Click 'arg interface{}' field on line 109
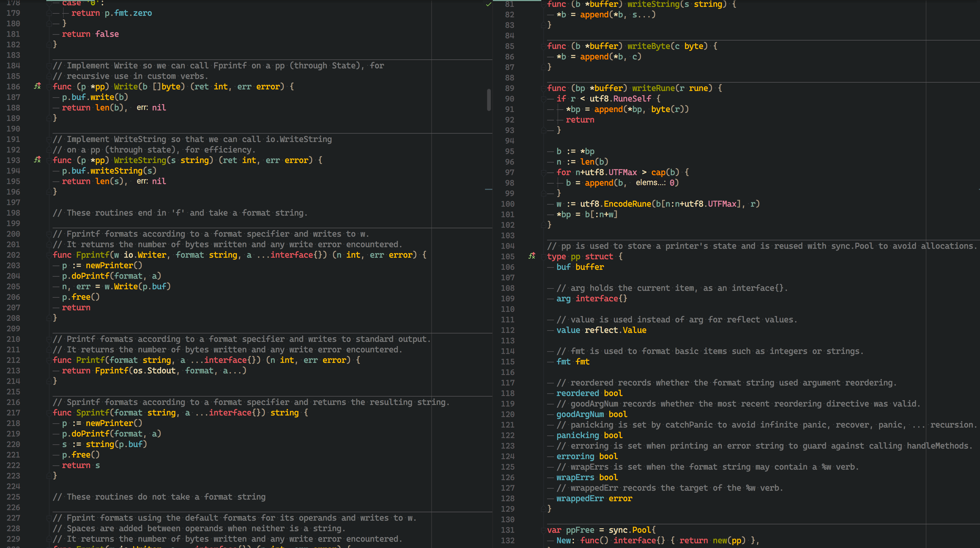Viewport: 980px width, 548px height. click(592, 299)
